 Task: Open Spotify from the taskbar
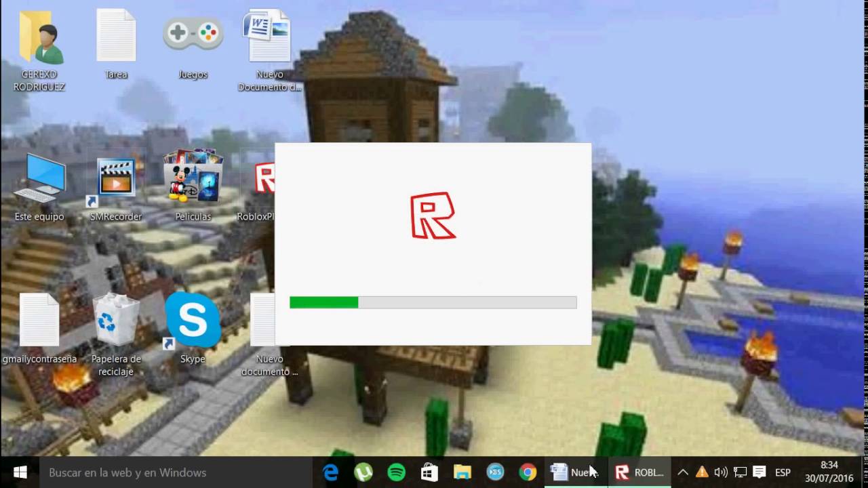pyautogui.click(x=397, y=472)
